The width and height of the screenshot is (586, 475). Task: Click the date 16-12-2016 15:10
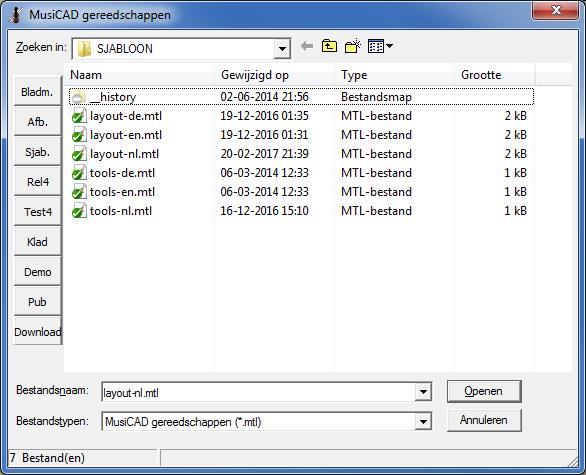point(264,211)
